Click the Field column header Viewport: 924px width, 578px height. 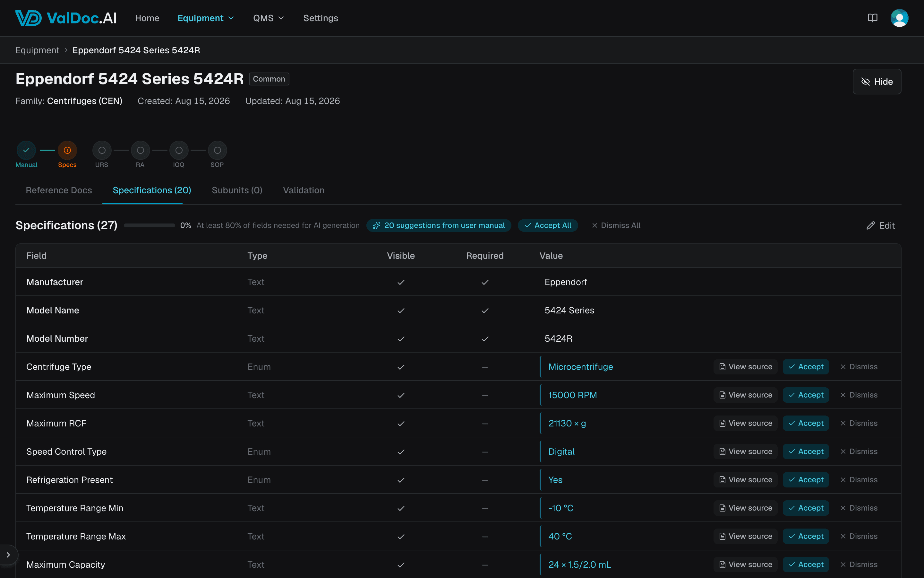[x=36, y=256]
